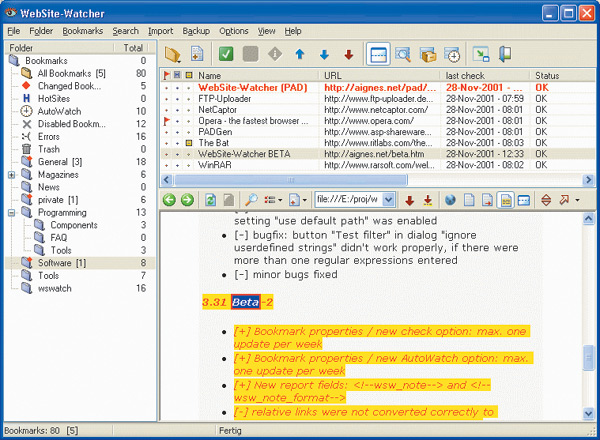600x440 pixels.
Task: Open the Search menu
Action: [126, 31]
